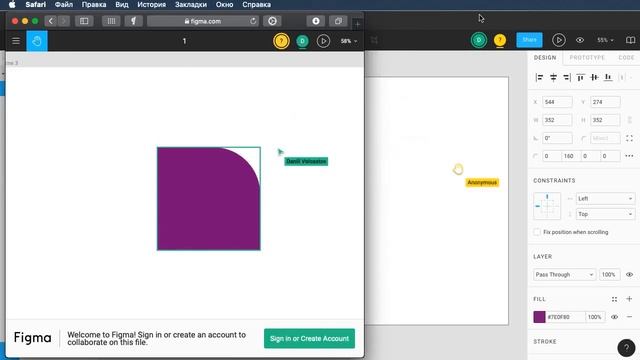Click the corner radius value 160
This screenshot has width=640, height=360.
click(x=571, y=156)
